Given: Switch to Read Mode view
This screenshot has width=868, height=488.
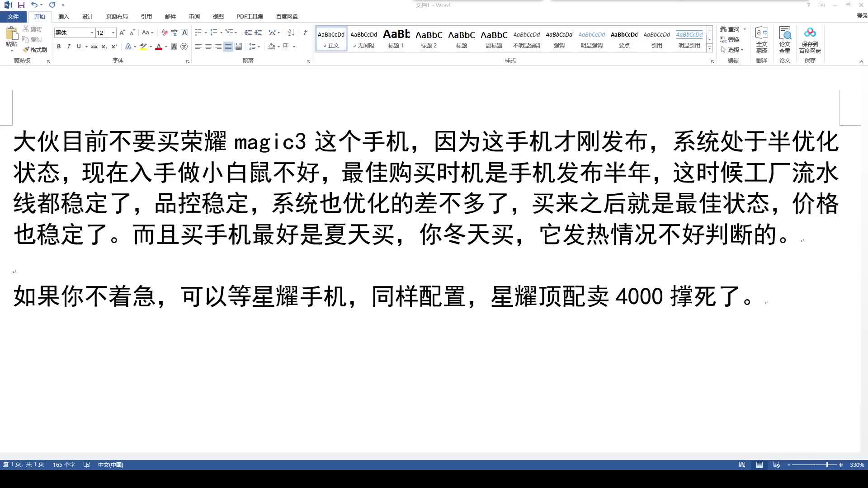Looking at the screenshot, I should click(742, 465).
